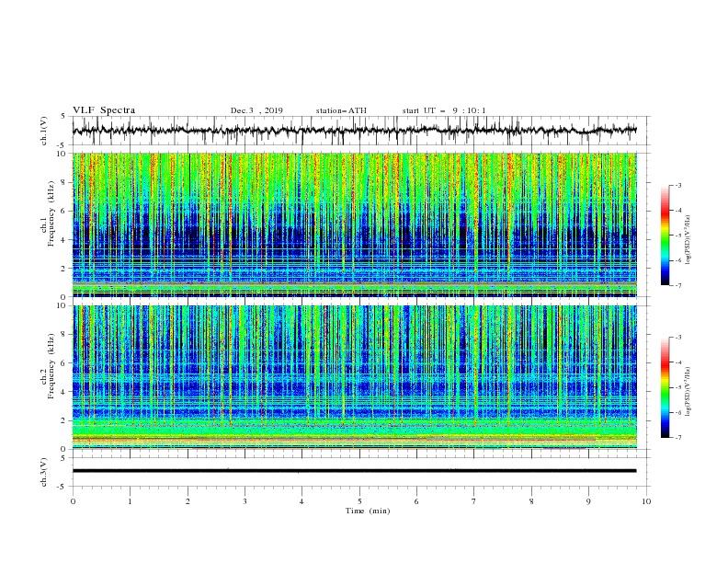Screen dimensions: 728x563
Task: Click ch.1 colorbar 'log(PSD)(V²/Hz)' label
Action: pyautogui.click(x=688, y=240)
